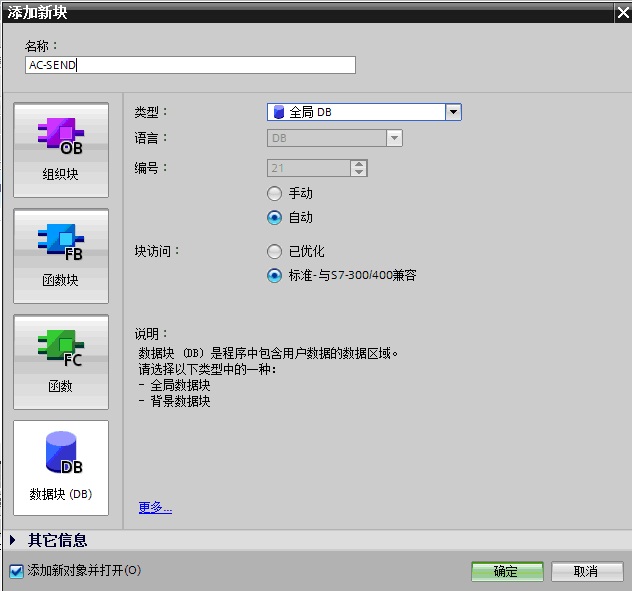Click the 编号 number field showing 21
The image size is (632, 591).
pyautogui.click(x=309, y=168)
